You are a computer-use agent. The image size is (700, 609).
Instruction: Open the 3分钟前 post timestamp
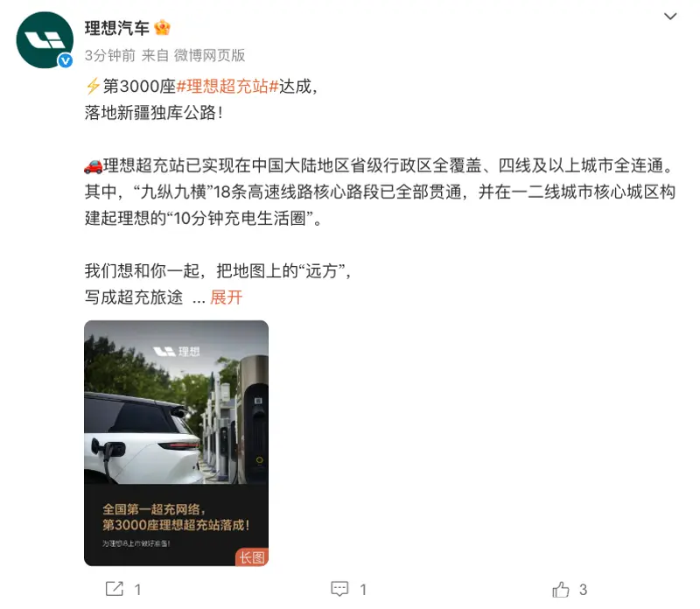click(x=110, y=55)
